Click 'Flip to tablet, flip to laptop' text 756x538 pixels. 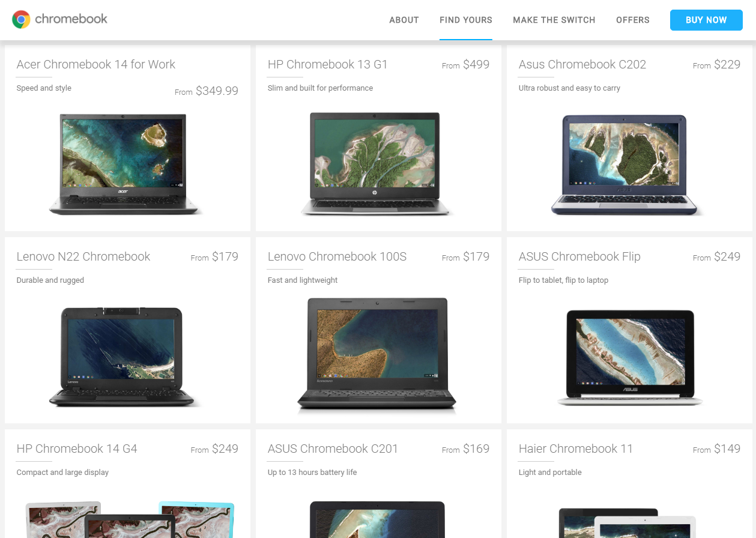(563, 280)
